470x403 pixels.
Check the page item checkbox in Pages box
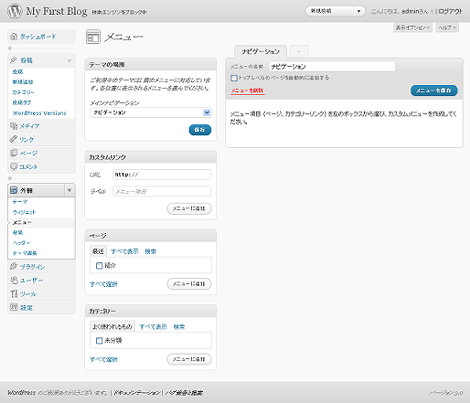click(99, 266)
